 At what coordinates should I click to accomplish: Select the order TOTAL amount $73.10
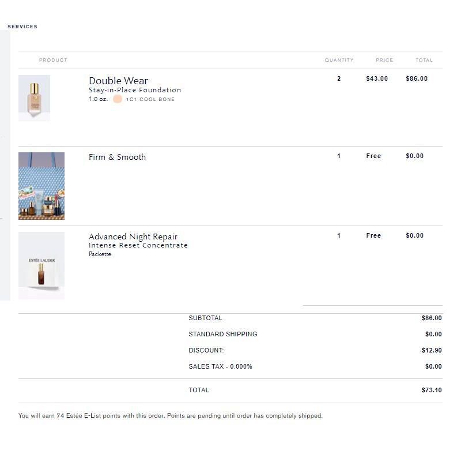431,390
